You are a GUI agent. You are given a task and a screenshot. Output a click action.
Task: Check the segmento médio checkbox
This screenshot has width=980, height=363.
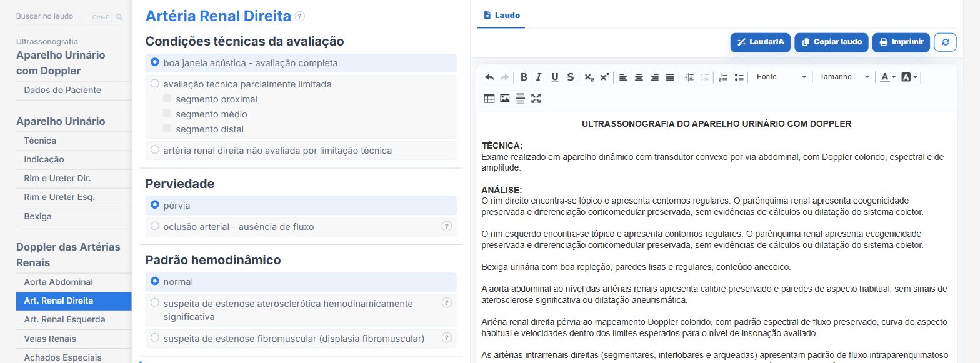coord(167,114)
